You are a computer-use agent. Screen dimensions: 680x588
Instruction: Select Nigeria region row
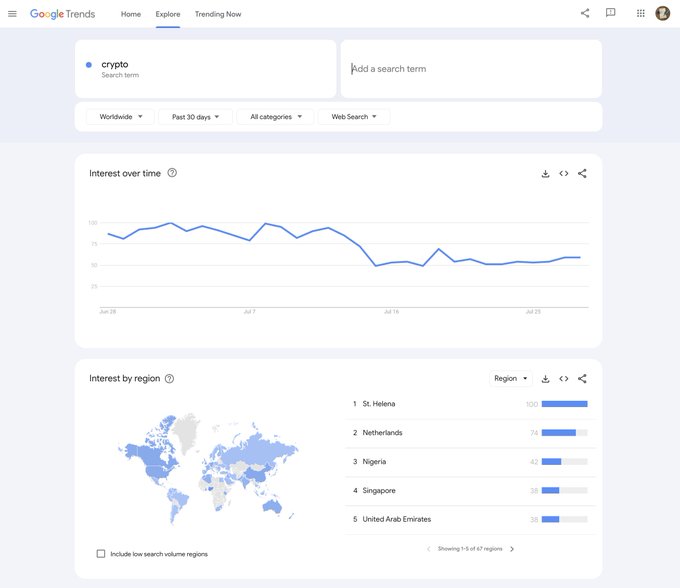470,462
